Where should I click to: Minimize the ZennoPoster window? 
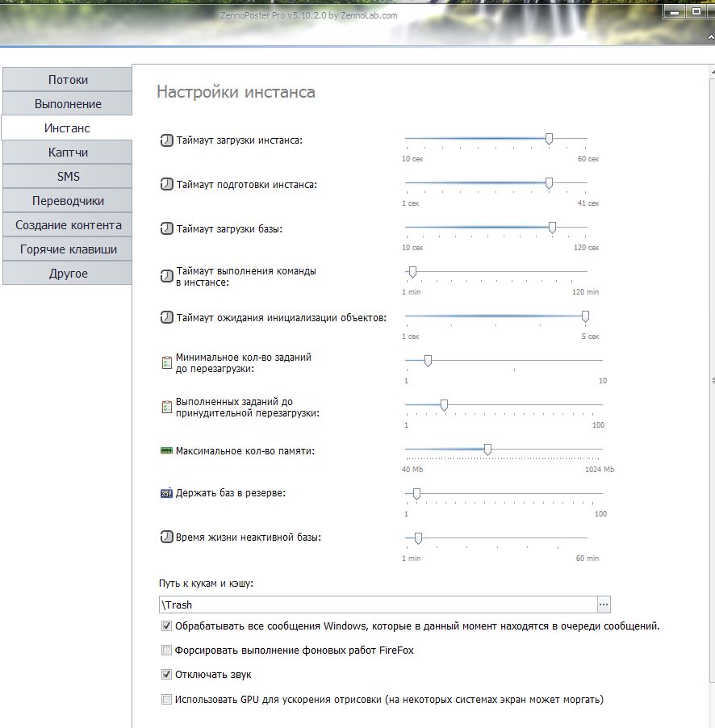pos(675,12)
